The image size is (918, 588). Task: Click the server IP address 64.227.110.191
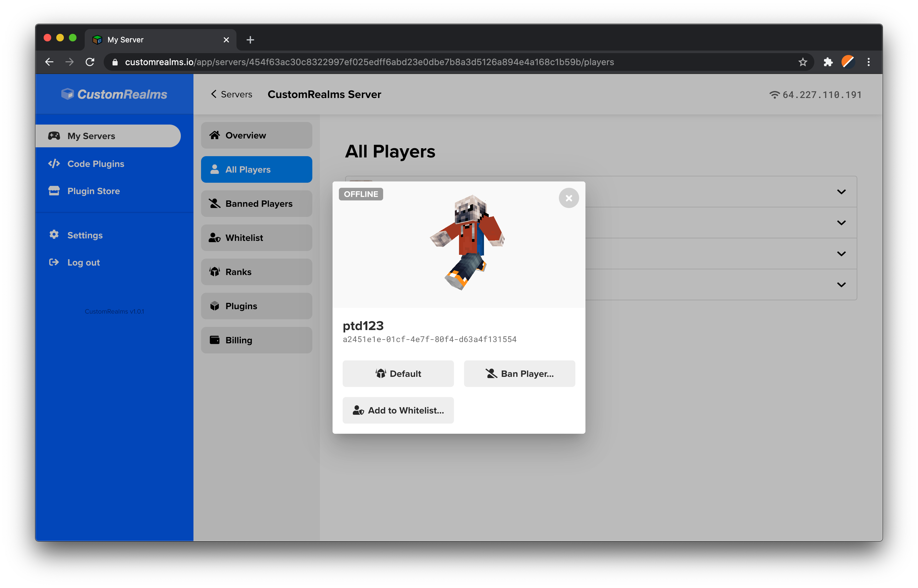pos(822,95)
